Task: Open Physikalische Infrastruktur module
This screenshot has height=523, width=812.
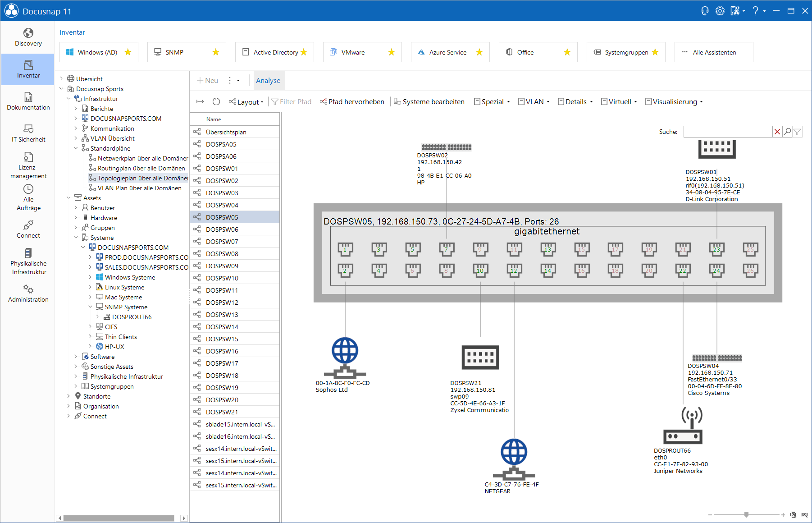Action: (28, 261)
